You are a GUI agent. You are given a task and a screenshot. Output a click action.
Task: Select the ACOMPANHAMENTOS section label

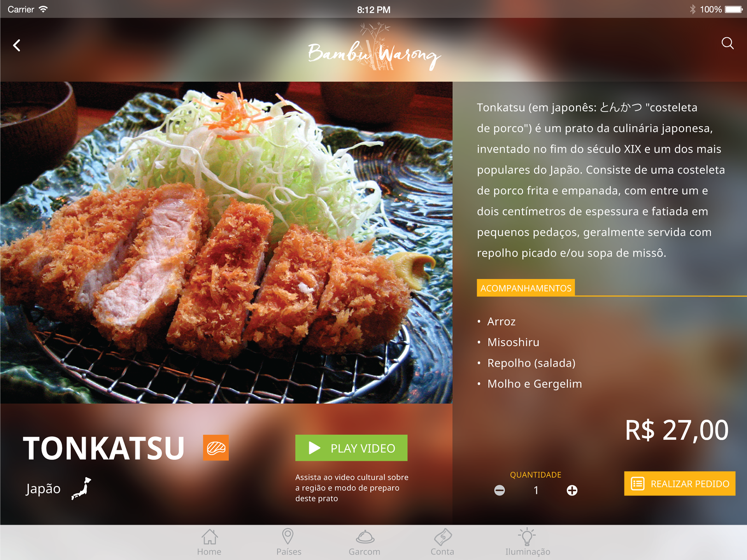[526, 288]
